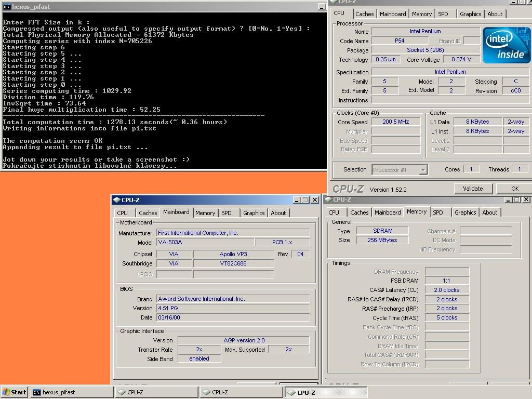532x399 pixels.
Task: Open Memory tab in top CPU-Z window
Action: coord(422,14)
